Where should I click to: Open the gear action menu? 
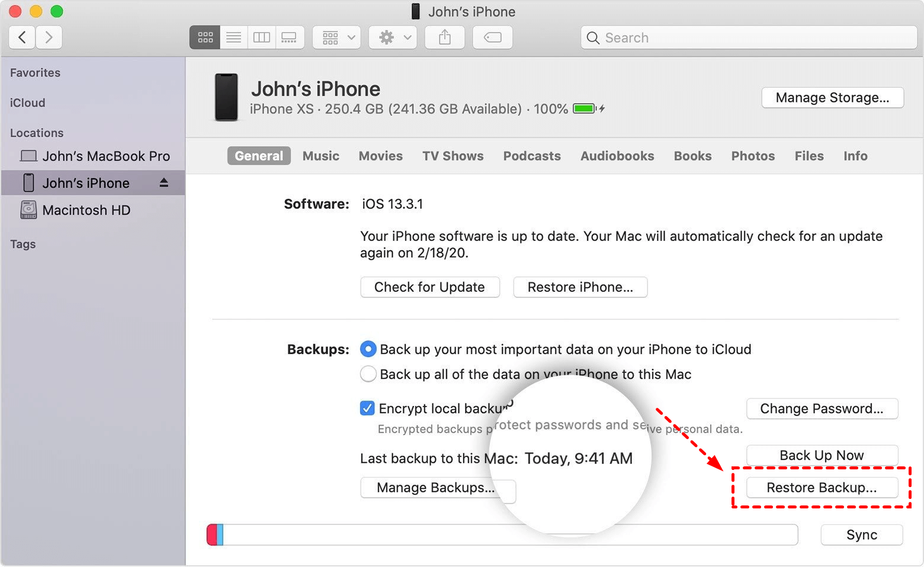pos(393,38)
